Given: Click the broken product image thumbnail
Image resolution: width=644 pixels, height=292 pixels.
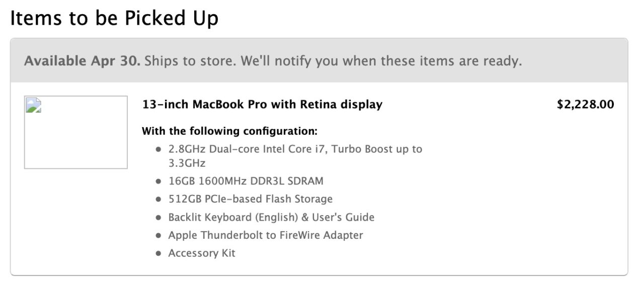Looking at the screenshot, I should tap(76, 132).
